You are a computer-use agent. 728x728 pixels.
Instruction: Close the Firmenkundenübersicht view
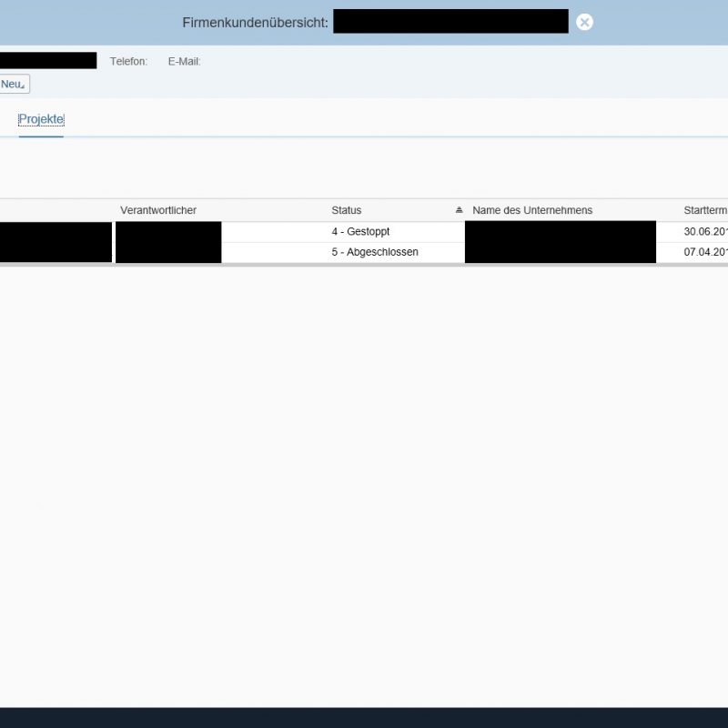(x=584, y=22)
